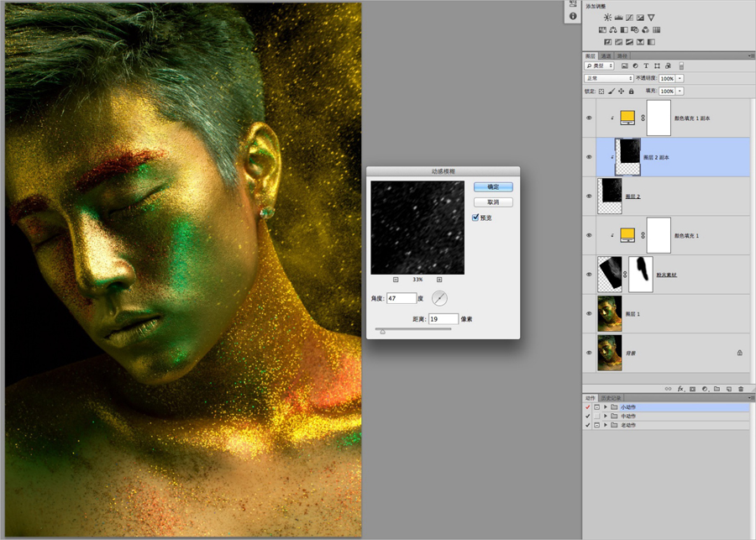This screenshot has height=540, width=756.
Task: Hide the powder layer with black mask
Action: [589, 275]
